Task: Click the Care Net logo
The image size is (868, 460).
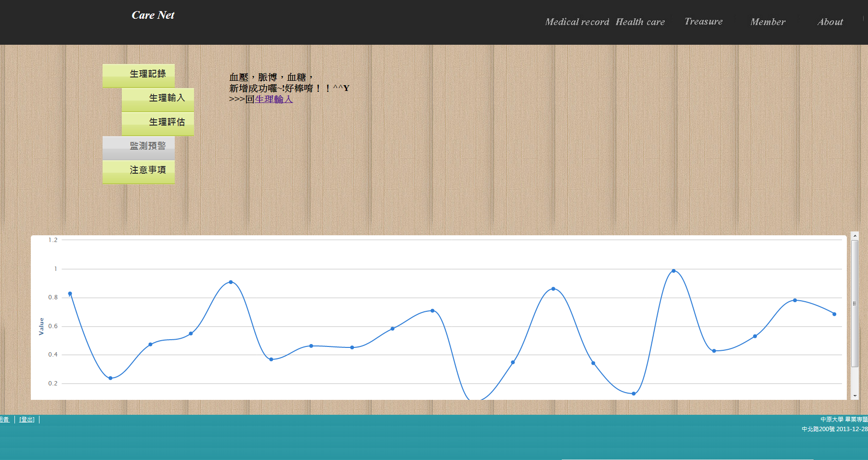Action: click(x=153, y=15)
